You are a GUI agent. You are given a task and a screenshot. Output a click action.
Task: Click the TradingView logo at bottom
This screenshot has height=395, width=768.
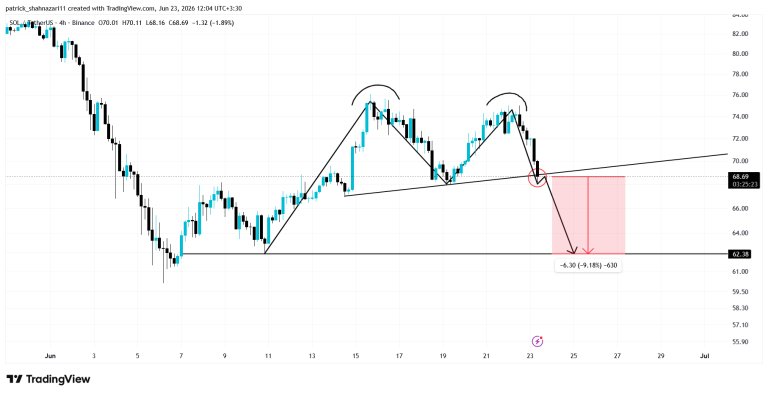click(48, 379)
